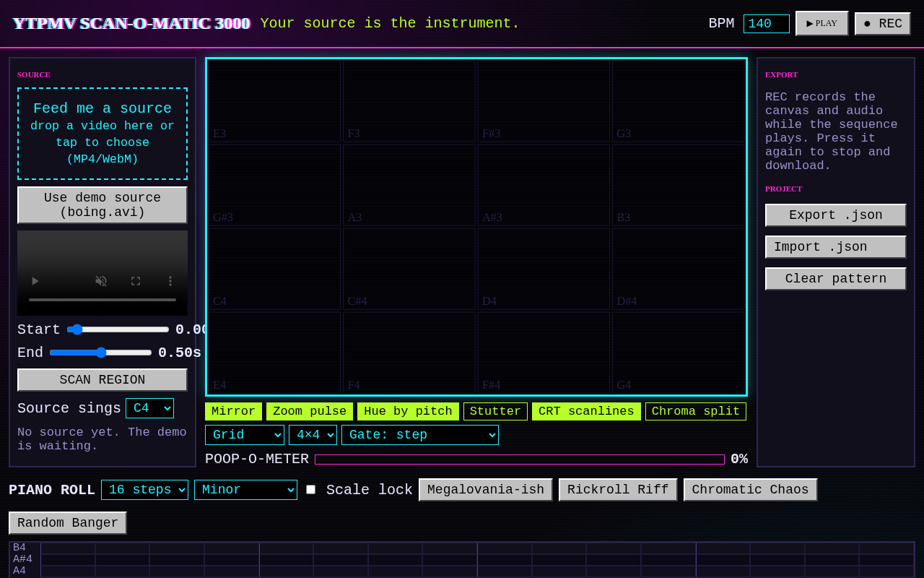Click the PLAY button
924x578 pixels.
822,23
